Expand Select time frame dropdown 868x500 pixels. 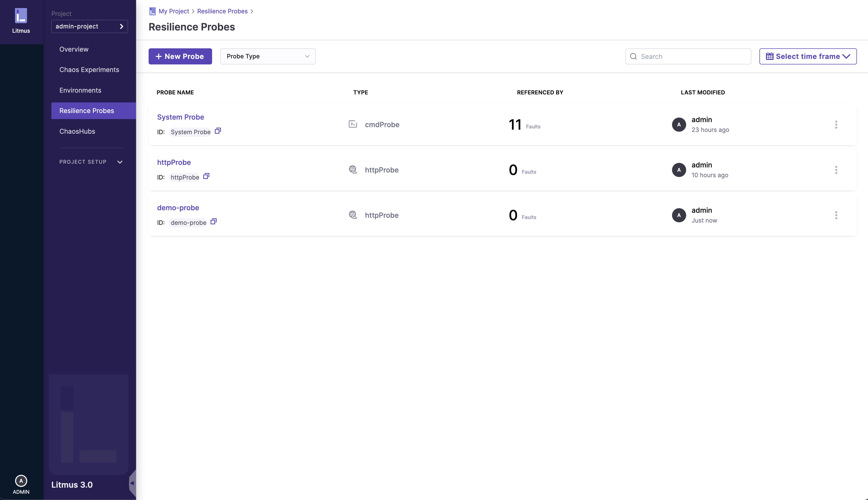coord(808,56)
